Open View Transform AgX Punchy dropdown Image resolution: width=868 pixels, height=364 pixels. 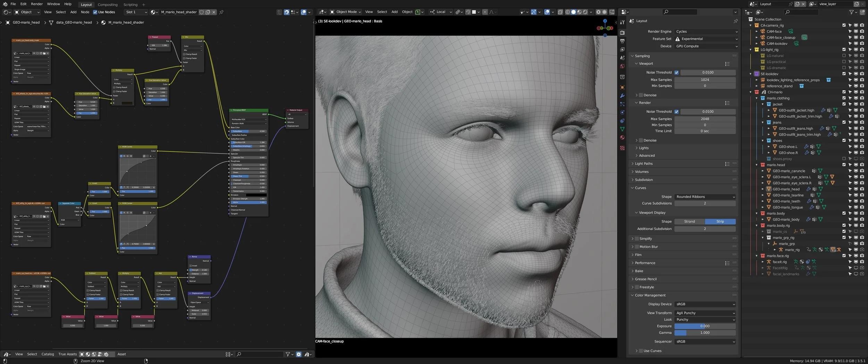point(705,313)
